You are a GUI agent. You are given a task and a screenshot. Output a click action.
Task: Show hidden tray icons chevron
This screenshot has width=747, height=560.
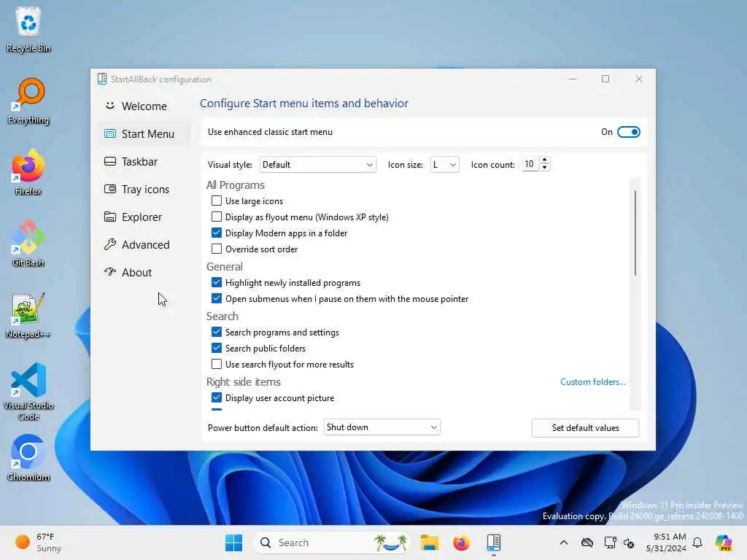click(564, 542)
